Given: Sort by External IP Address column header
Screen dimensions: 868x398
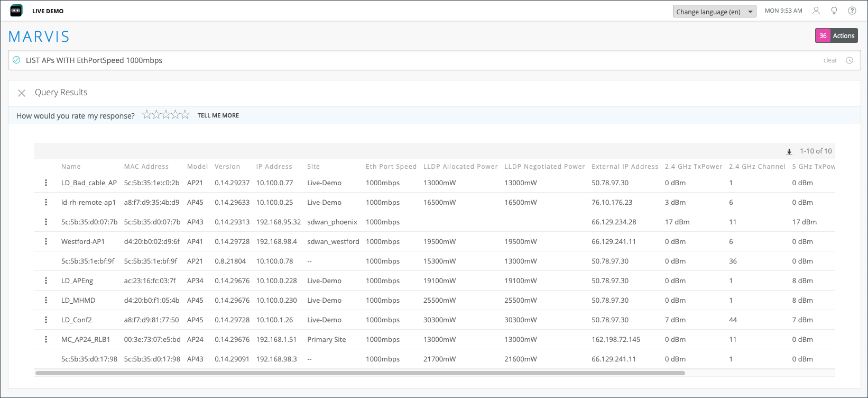Looking at the screenshot, I should (x=625, y=166).
